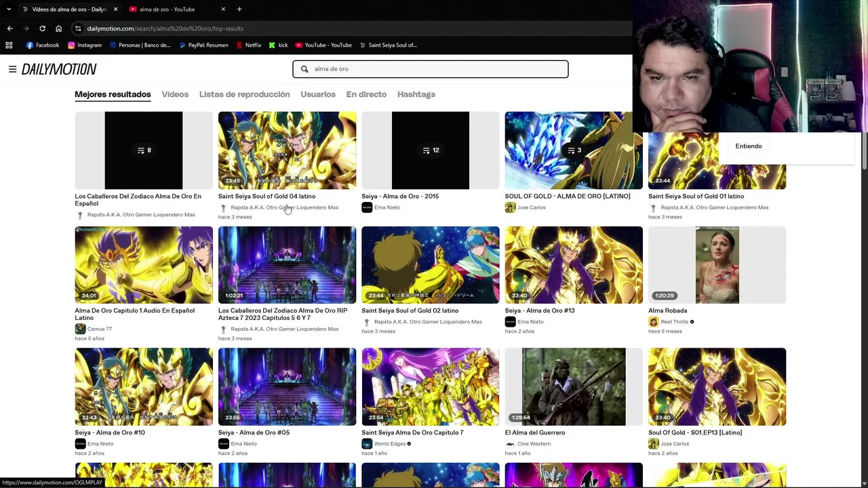Open Jose Carlos avatar under S01.EP13

click(x=654, y=444)
